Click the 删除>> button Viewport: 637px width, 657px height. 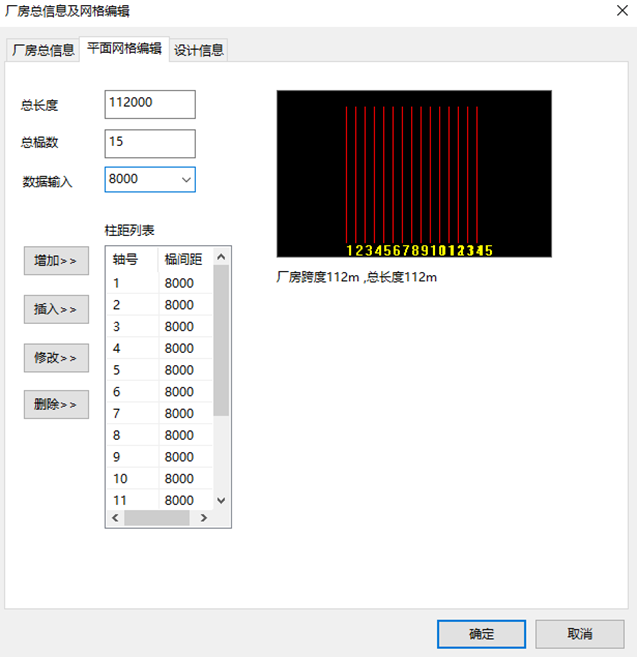(x=56, y=404)
